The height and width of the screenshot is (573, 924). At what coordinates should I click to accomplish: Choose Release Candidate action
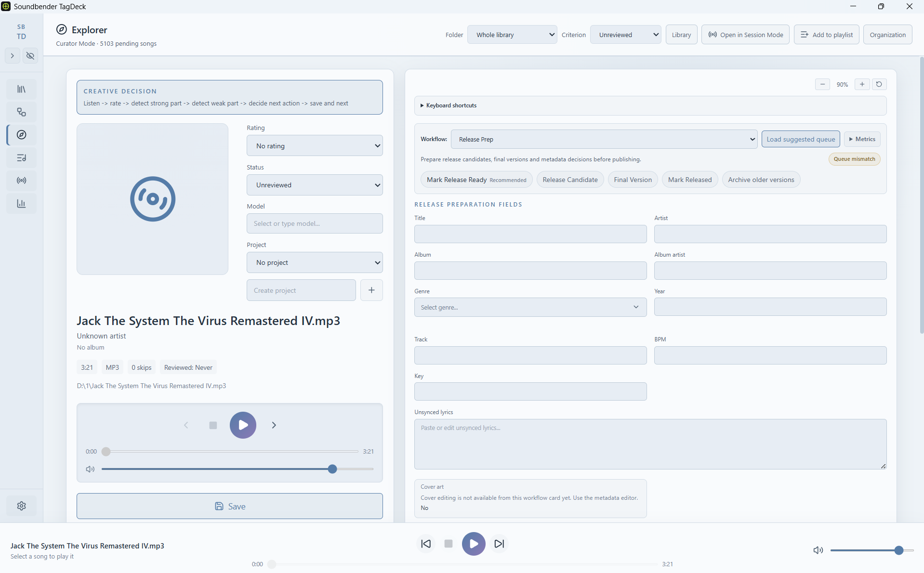click(x=570, y=180)
